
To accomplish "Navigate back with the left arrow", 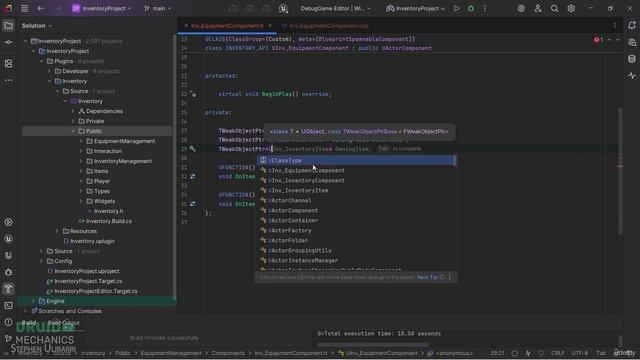I will [x=40, y=8].
